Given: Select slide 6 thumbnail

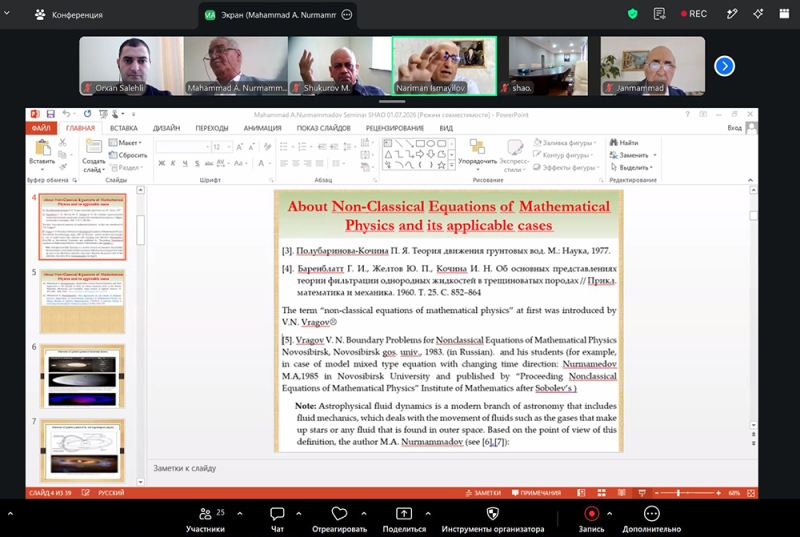Looking at the screenshot, I should (x=82, y=376).
